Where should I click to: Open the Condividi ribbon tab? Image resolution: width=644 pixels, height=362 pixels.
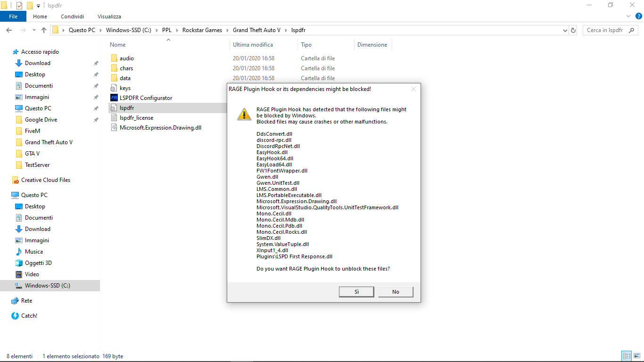72,16
